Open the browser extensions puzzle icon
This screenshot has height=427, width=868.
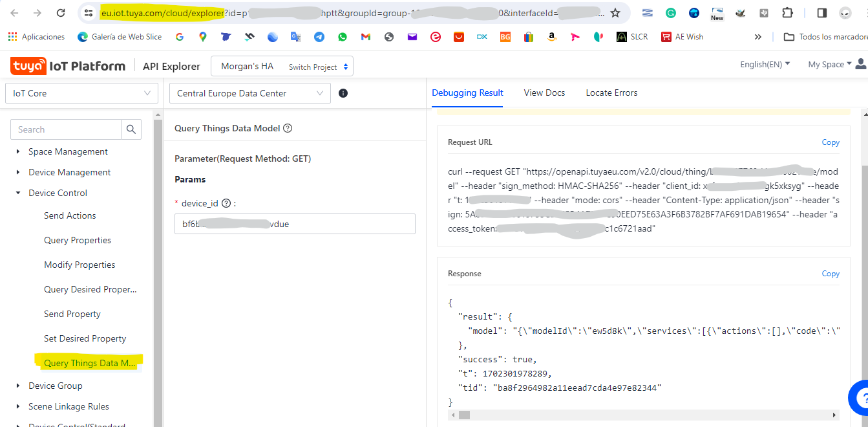787,13
